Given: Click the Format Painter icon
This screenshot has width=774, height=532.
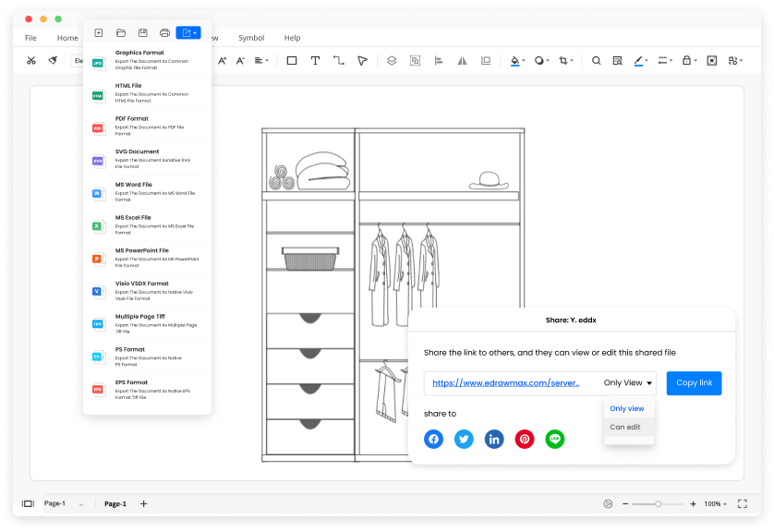Looking at the screenshot, I should [x=53, y=60].
